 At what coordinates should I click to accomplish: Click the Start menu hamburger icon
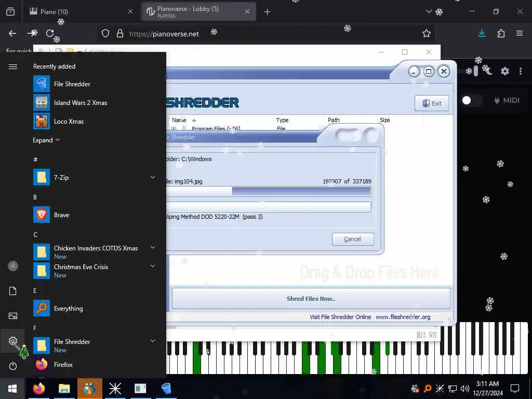(13, 66)
